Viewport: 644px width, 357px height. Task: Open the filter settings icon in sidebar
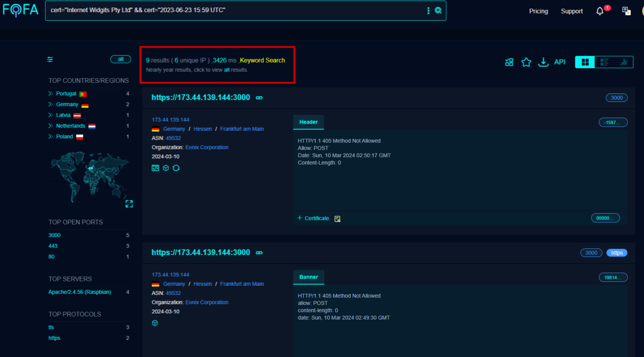tap(50, 60)
